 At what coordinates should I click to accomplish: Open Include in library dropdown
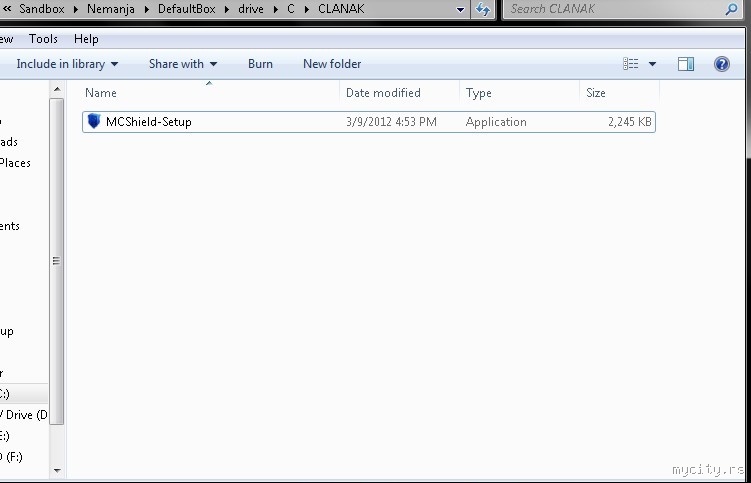click(67, 64)
